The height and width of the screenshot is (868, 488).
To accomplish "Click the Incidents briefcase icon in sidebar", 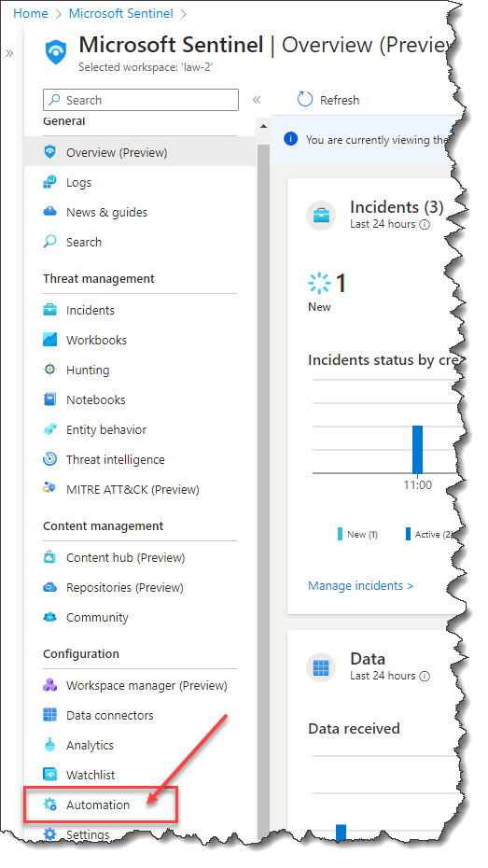I will pos(49,310).
